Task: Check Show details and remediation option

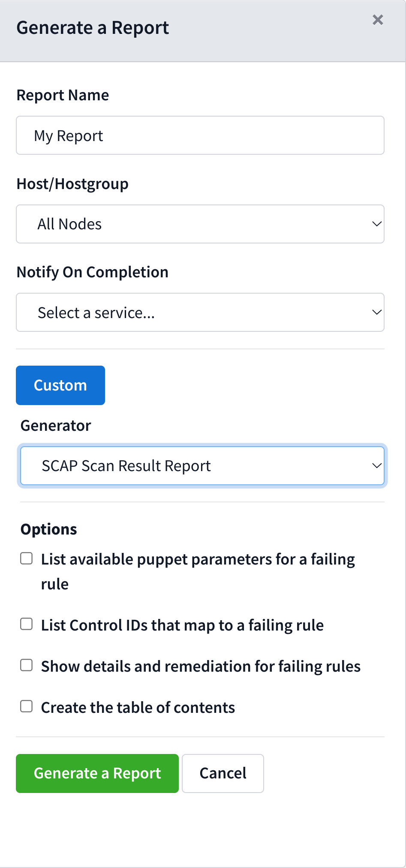Action: point(27,665)
